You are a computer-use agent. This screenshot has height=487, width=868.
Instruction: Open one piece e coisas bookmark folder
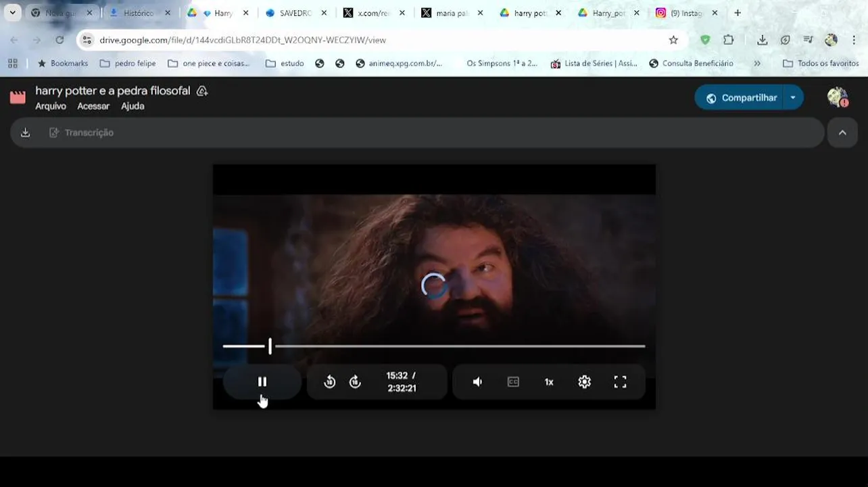208,64
